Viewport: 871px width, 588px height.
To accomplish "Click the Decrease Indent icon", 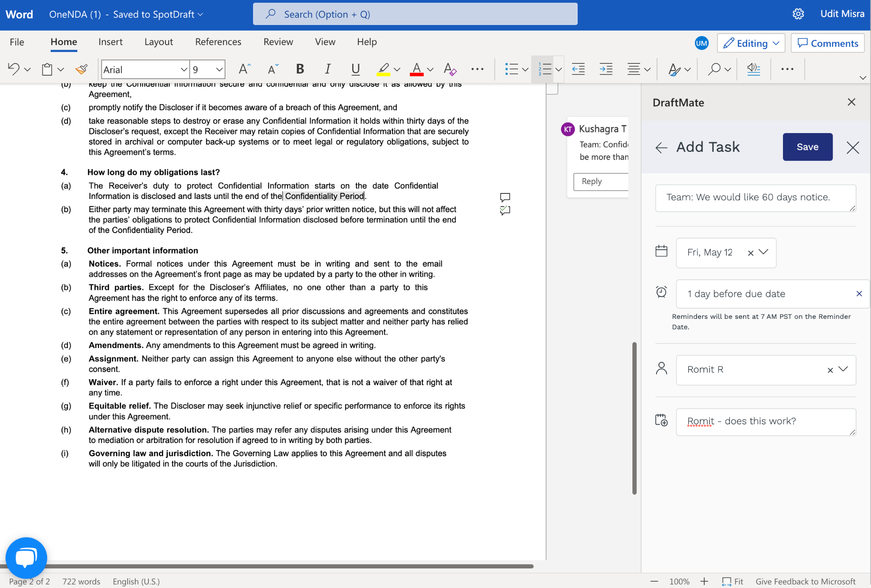I will (578, 69).
